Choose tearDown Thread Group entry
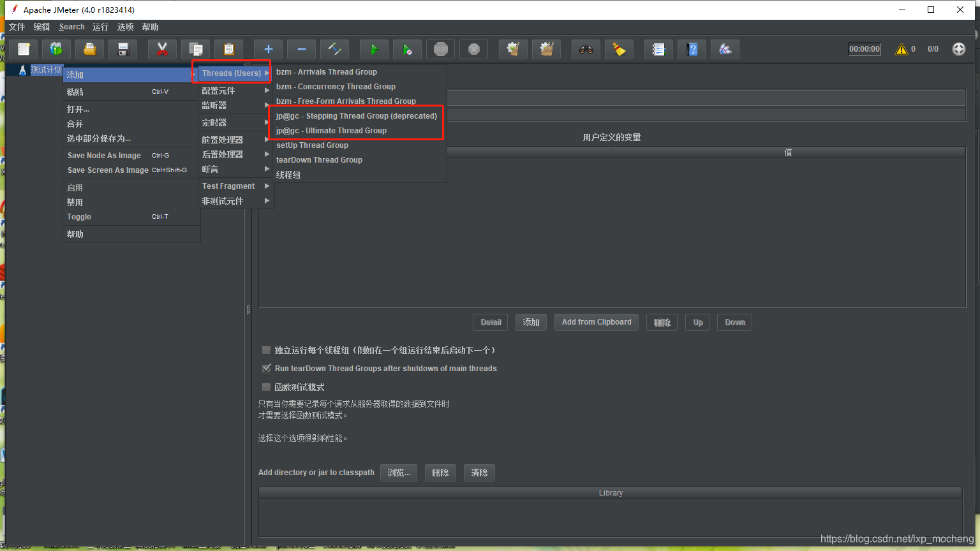 pyautogui.click(x=360, y=160)
